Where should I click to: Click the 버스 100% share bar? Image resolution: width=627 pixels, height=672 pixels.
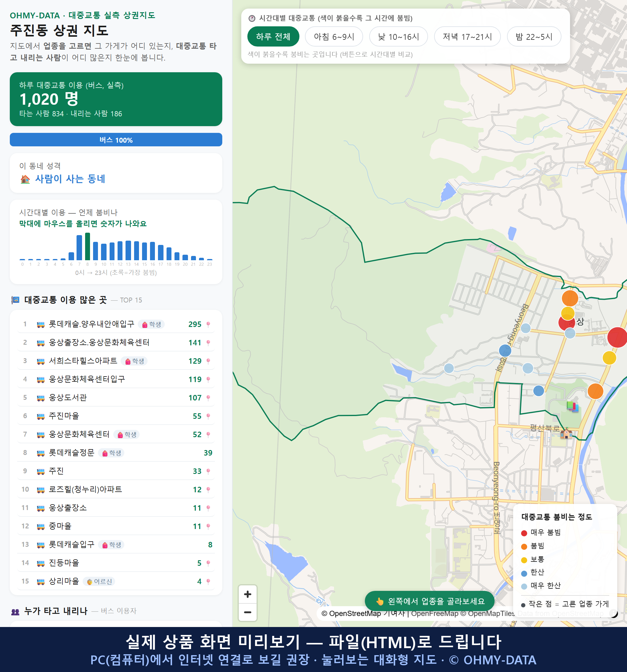[x=116, y=140]
